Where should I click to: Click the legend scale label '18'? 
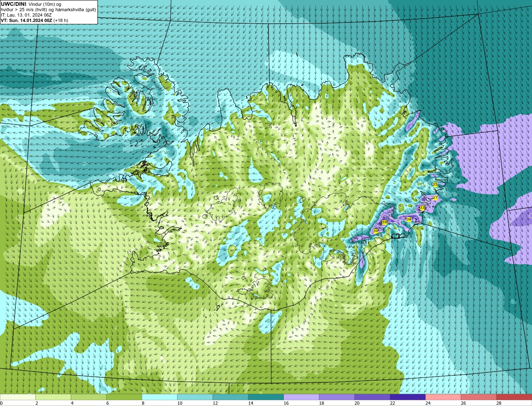tap(321, 403)
